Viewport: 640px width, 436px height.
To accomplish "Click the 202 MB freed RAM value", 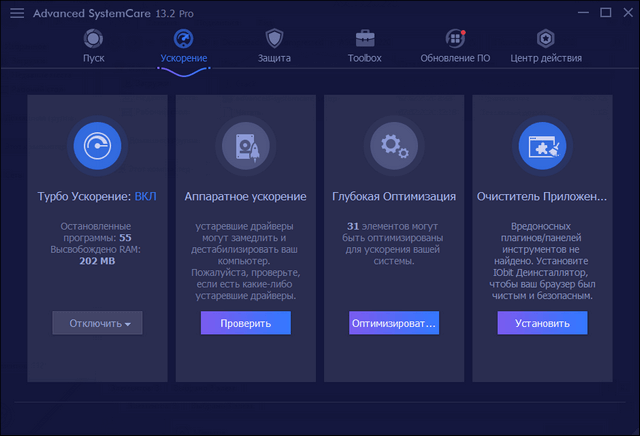I will pos(97,261).
